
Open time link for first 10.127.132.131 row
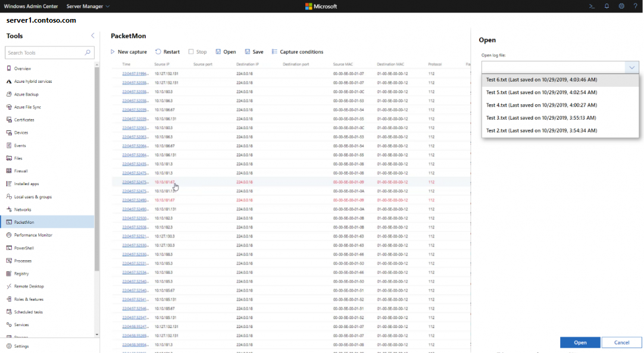[x=136, y=74]
